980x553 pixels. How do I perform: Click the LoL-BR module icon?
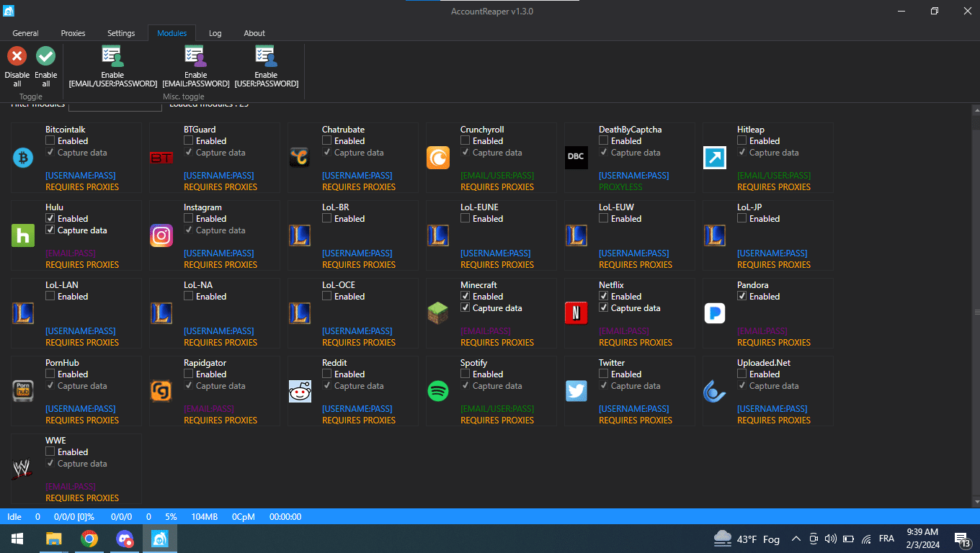tap(300, 235)
